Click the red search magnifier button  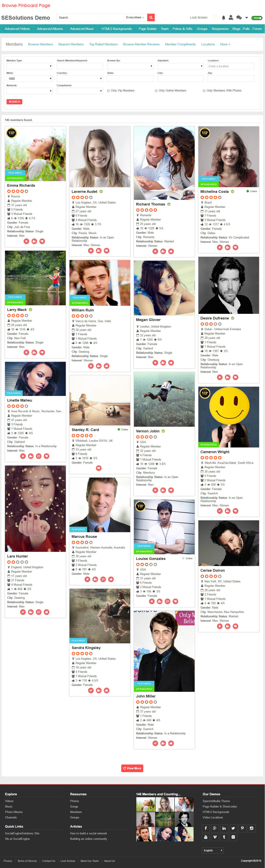click(x=151, y=17)
